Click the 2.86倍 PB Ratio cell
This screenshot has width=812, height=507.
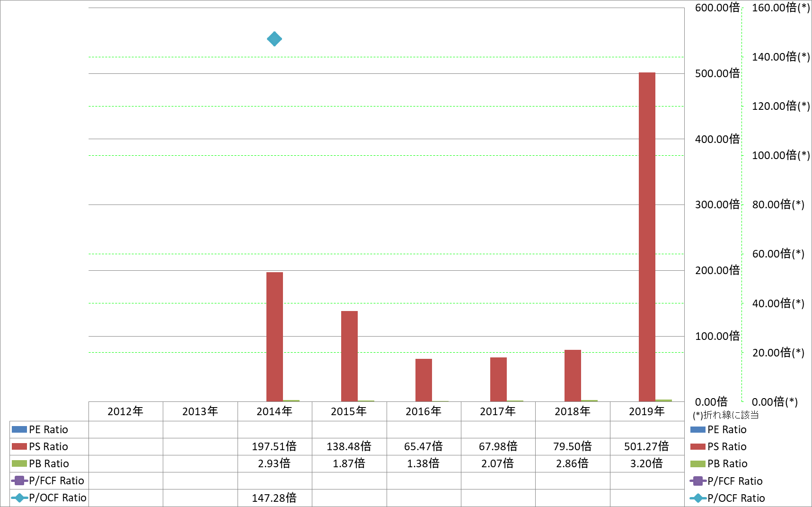point(573,463)
